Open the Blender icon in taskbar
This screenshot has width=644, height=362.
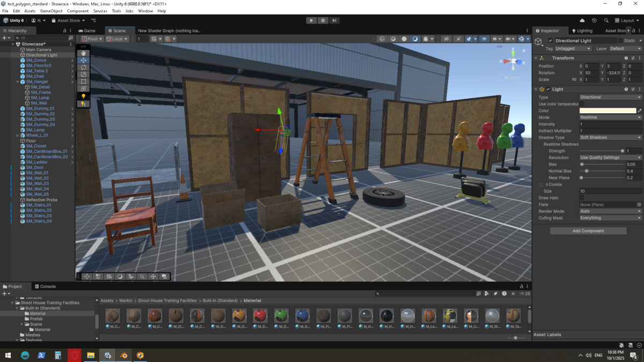124,355
